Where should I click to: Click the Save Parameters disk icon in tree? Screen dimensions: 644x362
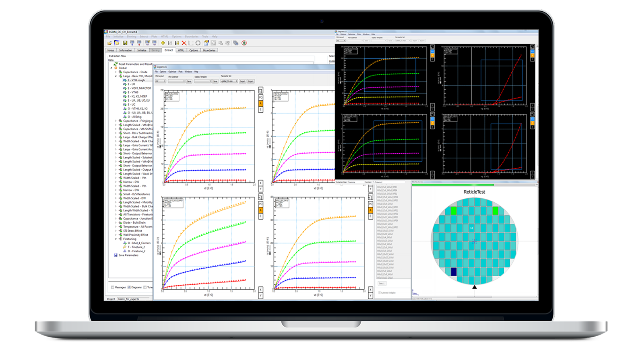pos(116,255)
